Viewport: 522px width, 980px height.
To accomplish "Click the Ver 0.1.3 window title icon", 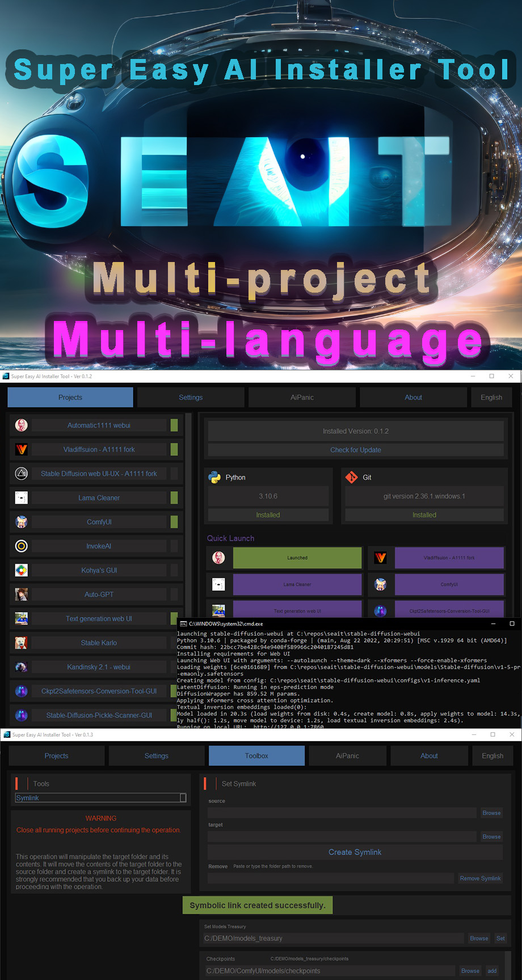I will [x=7, y=734].
